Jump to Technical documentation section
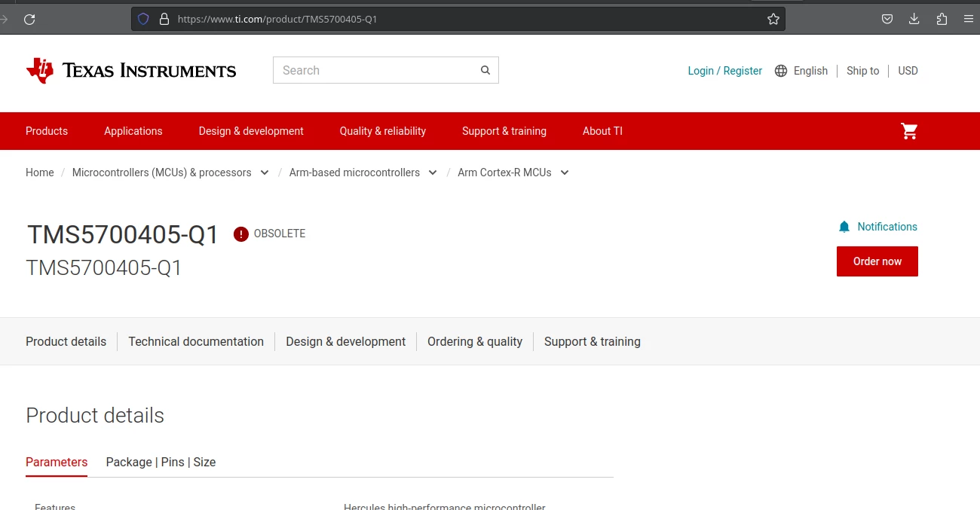 pos(196,341)
